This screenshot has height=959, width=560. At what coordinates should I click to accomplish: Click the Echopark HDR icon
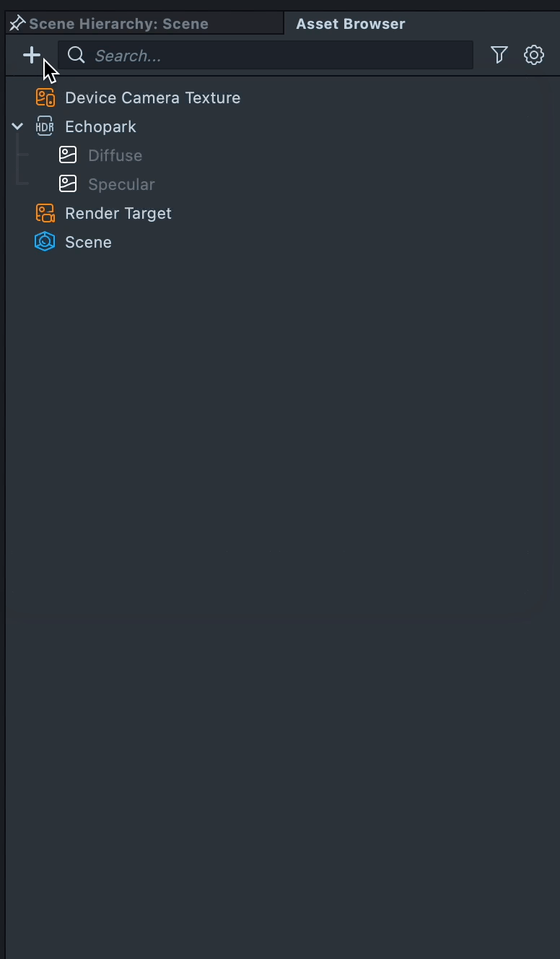[x=45, y=126]
